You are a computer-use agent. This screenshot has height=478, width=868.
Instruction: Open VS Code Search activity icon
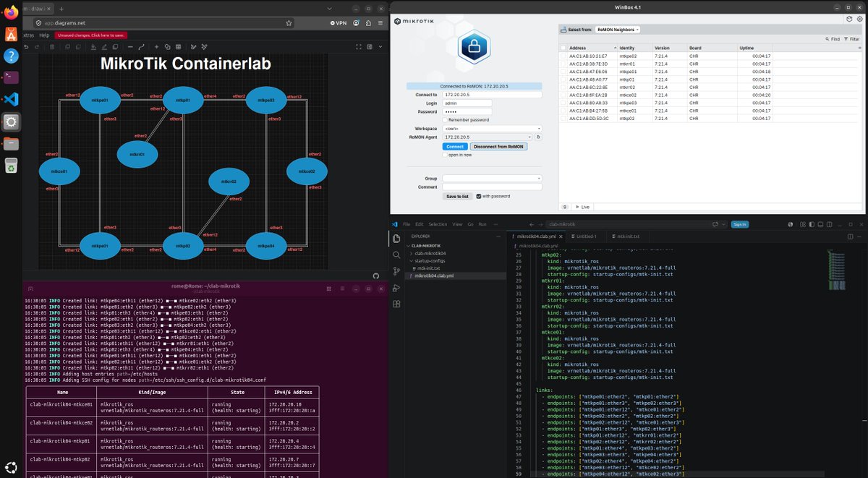(x=396, y=255)
